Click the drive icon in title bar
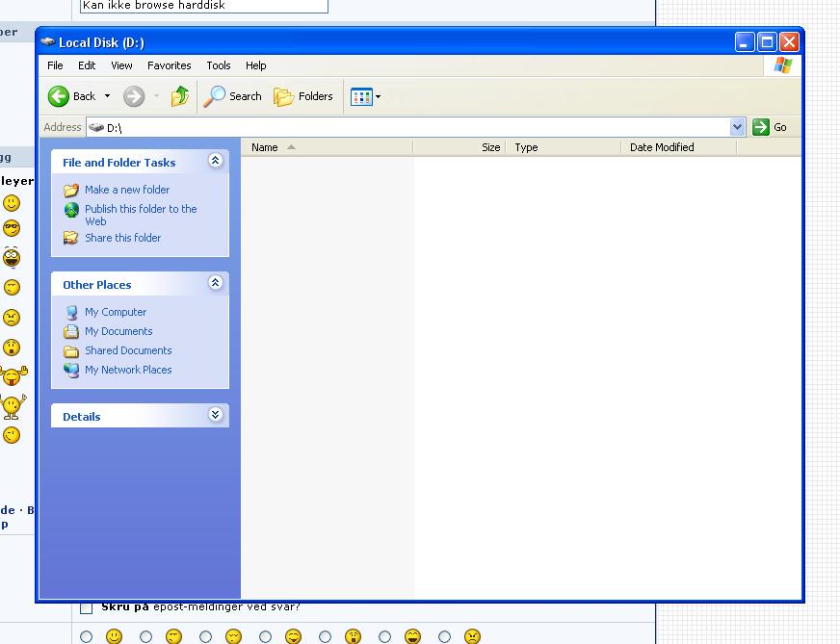 click(47, 41)
